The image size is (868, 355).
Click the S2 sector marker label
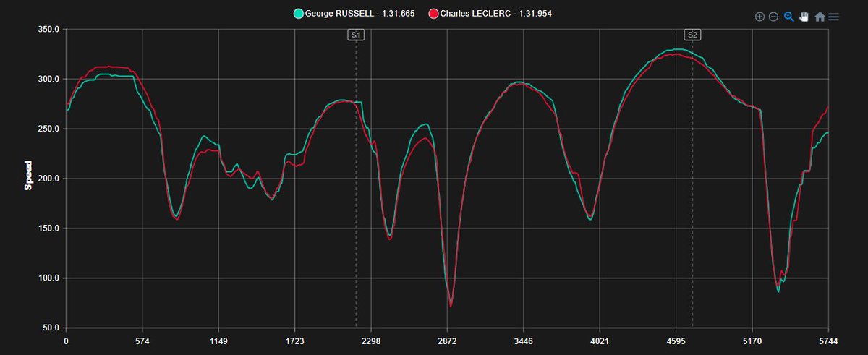point(692,35)
